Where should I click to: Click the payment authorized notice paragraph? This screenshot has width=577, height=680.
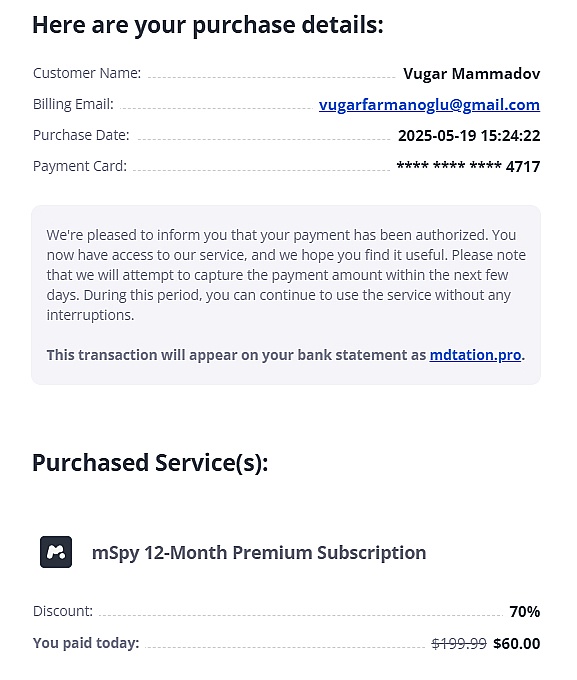(x=285, y=275)
